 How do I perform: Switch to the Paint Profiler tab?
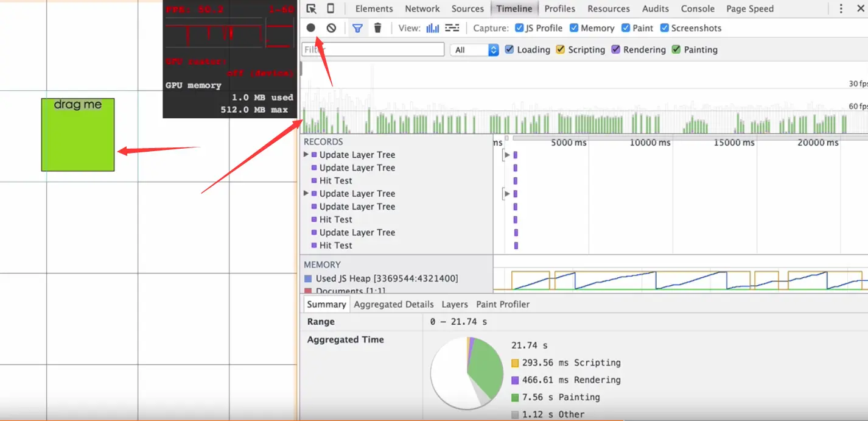pyautogui.click(x=503, y=304)
